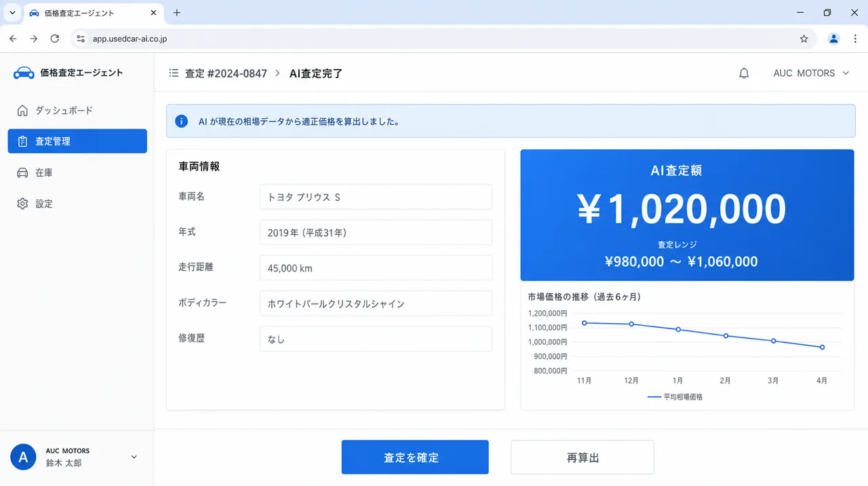Open the gear icon for 設定

click(x=22, y=204)
